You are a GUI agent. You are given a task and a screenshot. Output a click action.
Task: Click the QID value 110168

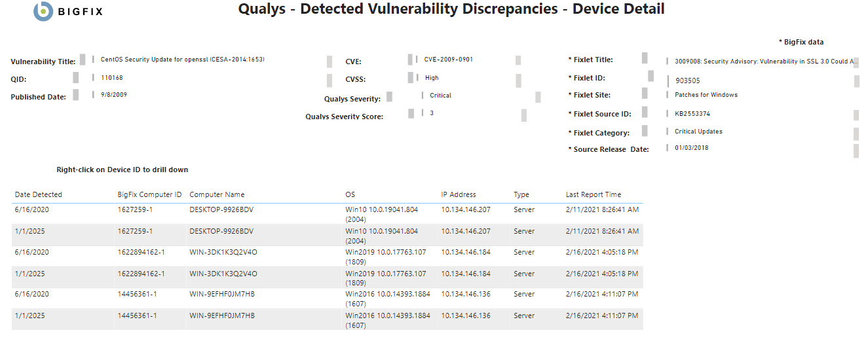112,77
